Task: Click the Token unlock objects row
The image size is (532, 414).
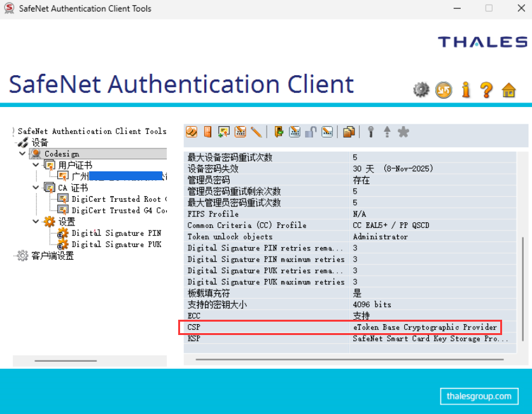Action: click(350, 236)
